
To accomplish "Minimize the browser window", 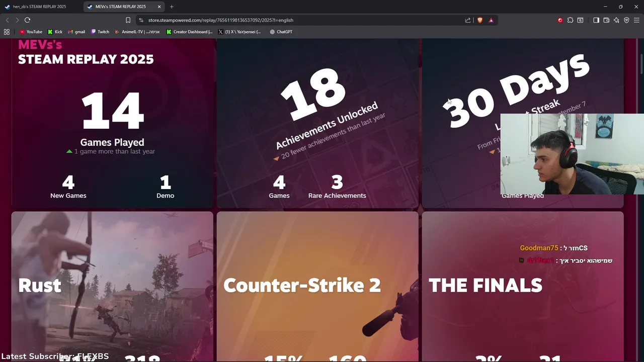I will 605,7.
